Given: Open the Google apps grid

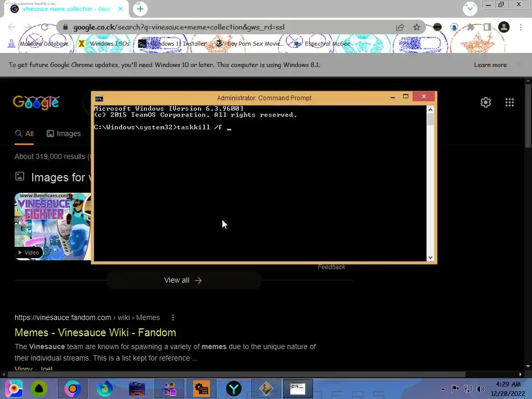Looking at the screenshot, I should coord(510,102).
